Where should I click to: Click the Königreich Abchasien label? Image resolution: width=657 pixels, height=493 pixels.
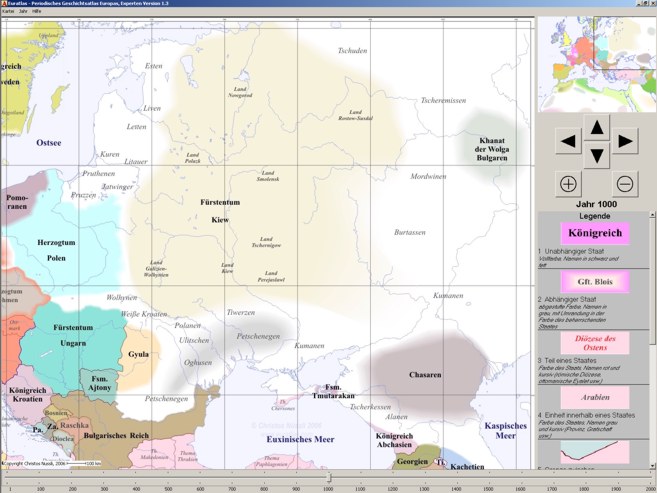point(394,440)
